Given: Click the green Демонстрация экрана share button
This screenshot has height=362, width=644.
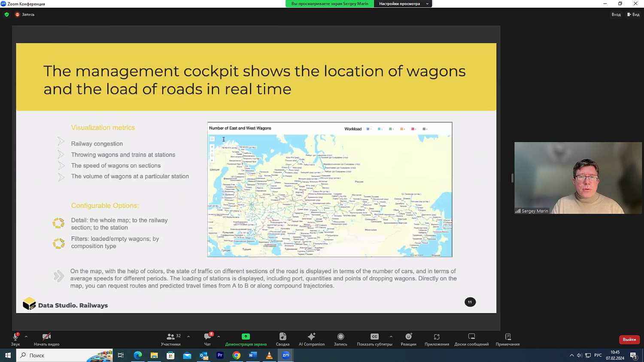Looking at the screenshot, I should pos(246,339).
